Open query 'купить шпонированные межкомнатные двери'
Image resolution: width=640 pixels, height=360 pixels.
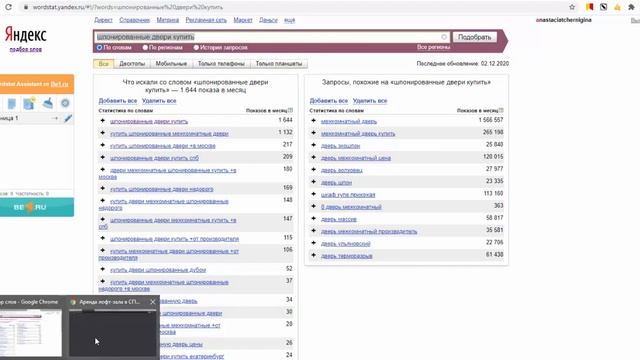pyautogui.click(x=169, y=133)
